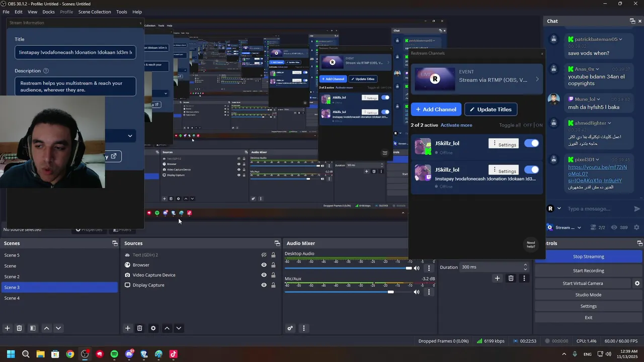Viewport: 644px width, 362px height.
Task: Delete selected source using trash icon
Action: 140,328
